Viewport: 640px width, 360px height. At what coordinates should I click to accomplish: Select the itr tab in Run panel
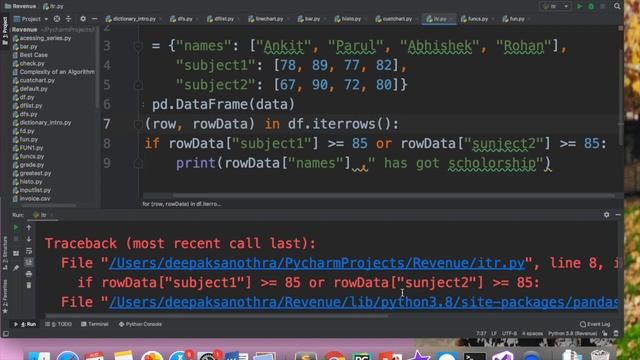(x=43, y=215)
